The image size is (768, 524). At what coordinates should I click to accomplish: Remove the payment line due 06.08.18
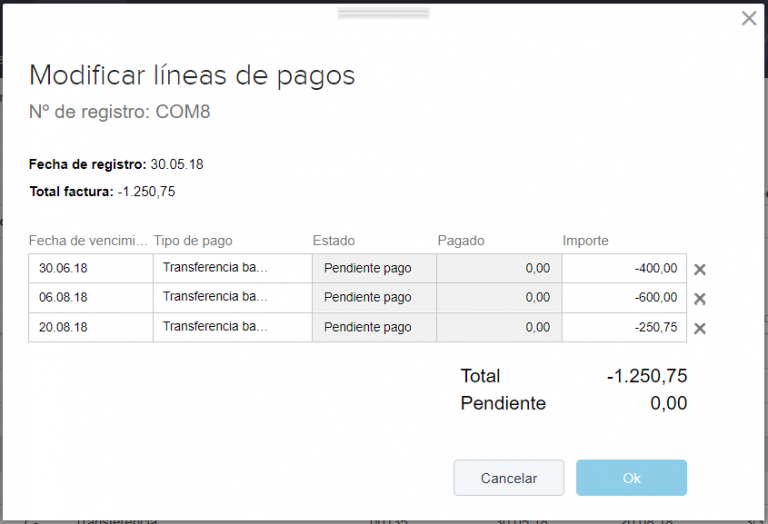700,298
